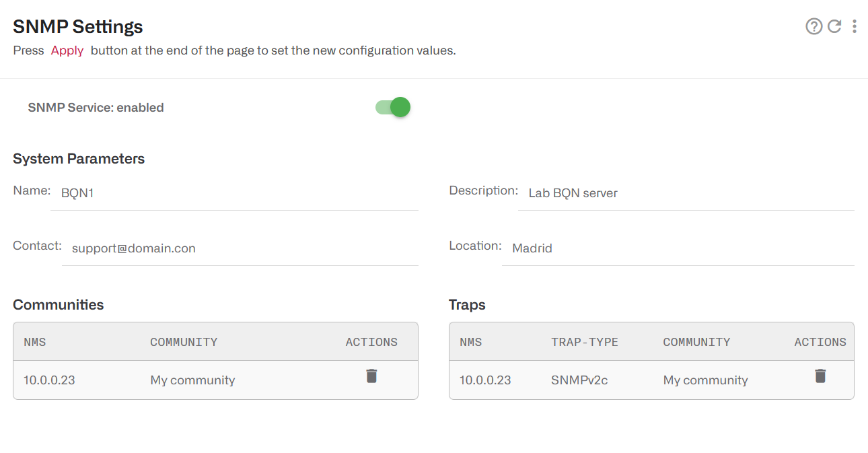Select the Communities table header
The image size is (868, 453).
pos(58,304)
